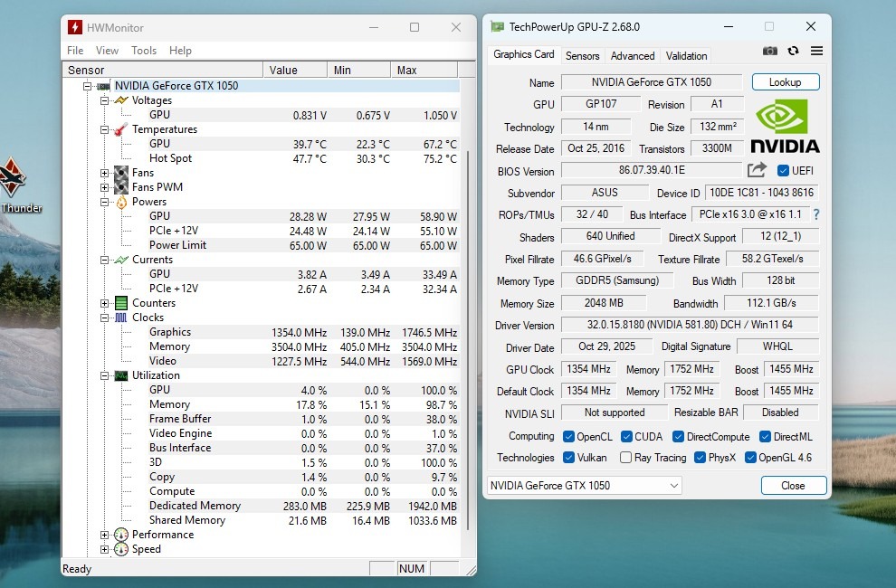Select the Performance gauge icon
896x588 pixels.
click(120, 535)
